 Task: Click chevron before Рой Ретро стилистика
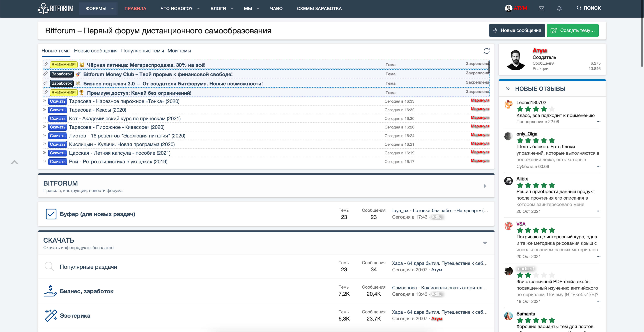pos(45,161)
